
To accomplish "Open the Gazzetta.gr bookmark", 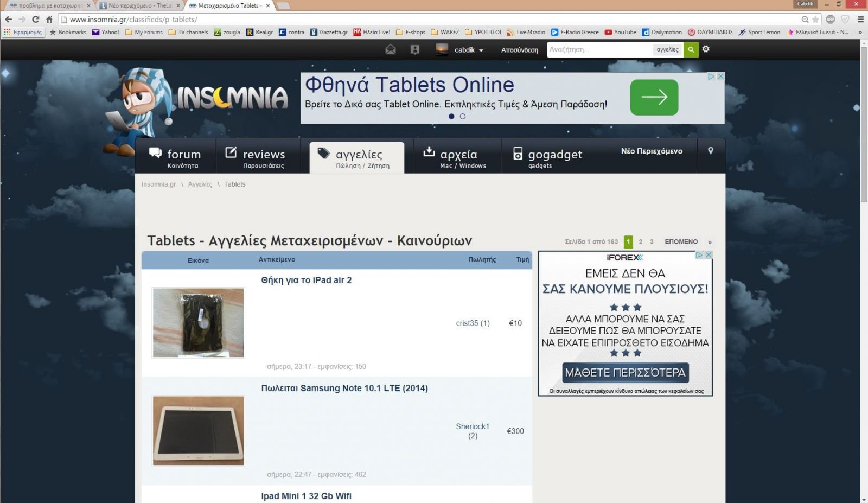I will [x=329, y=32].
